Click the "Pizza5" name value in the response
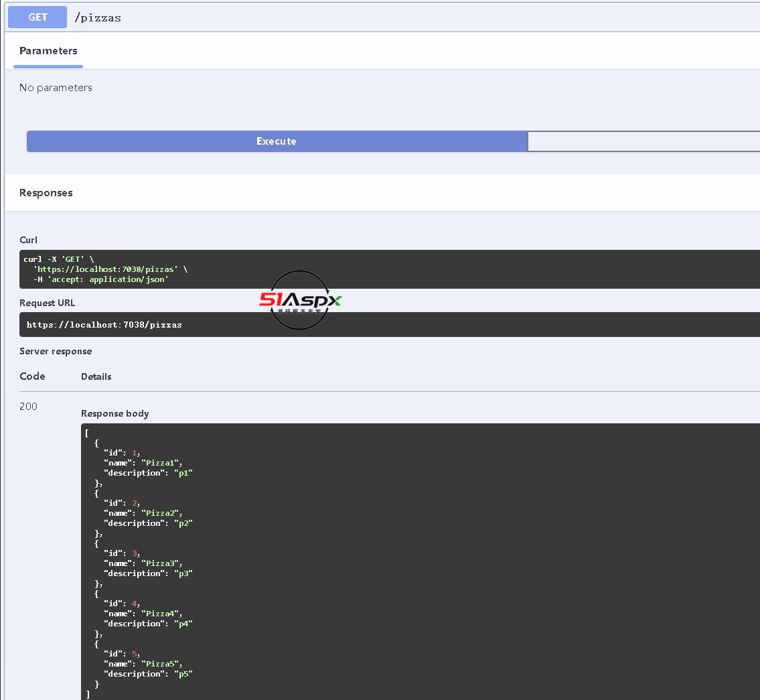 pos(161,664)
